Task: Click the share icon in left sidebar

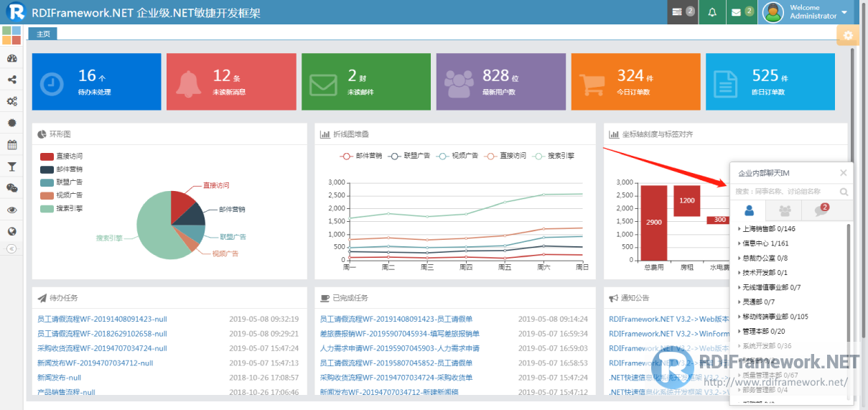Action: [11, 80]
